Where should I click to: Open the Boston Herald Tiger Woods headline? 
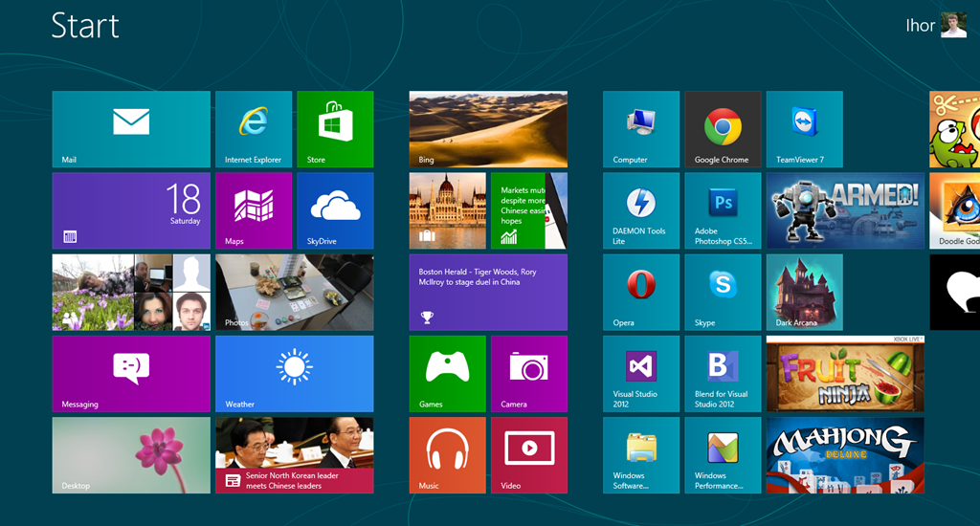(488, 293)
